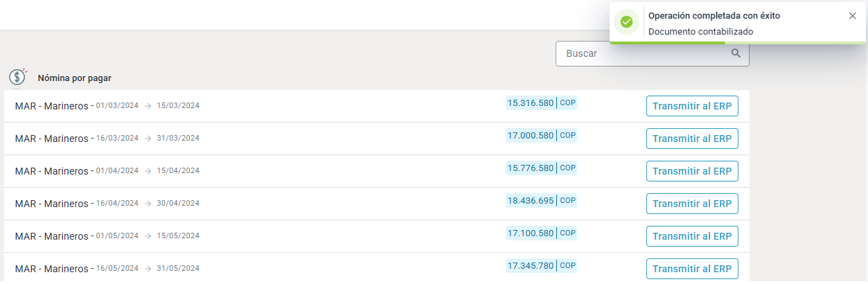This screenshot has width=868, height=284.
Task: Transmit 01/04/2024 payroll to ERP
Action: click(692, 171)
